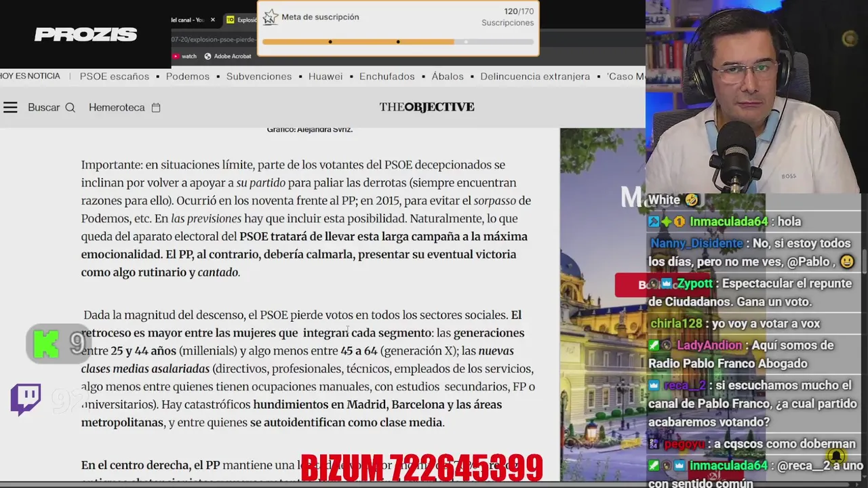
Task: Click the 'HOY ES NOTICIA' label
Action: (x=30, y=76)
